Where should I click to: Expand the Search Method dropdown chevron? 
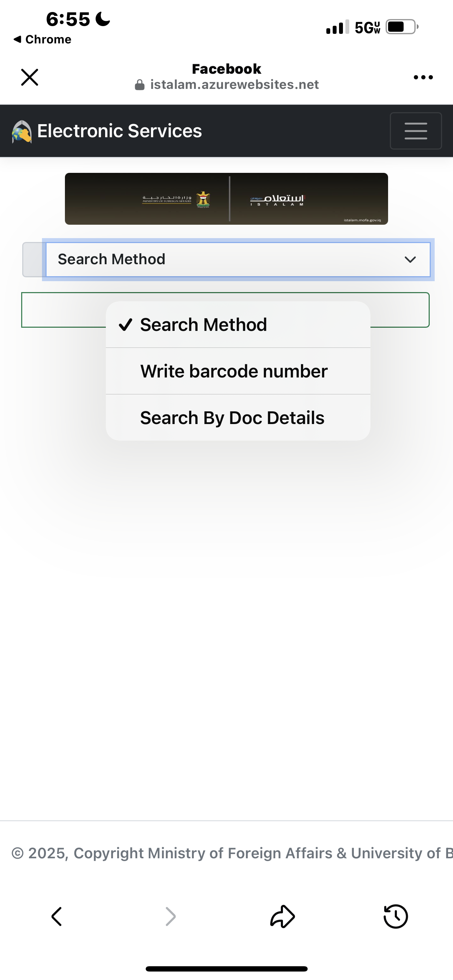[x=410, y=259]
